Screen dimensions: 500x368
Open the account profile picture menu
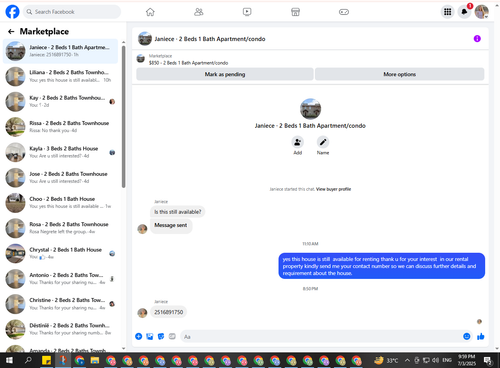(482, 12)
